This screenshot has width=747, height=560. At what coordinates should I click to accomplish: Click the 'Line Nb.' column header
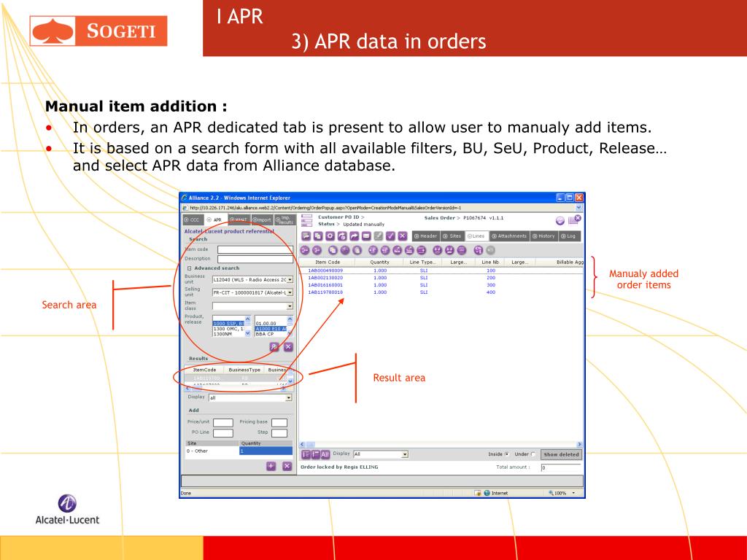[x=490, y=262]
